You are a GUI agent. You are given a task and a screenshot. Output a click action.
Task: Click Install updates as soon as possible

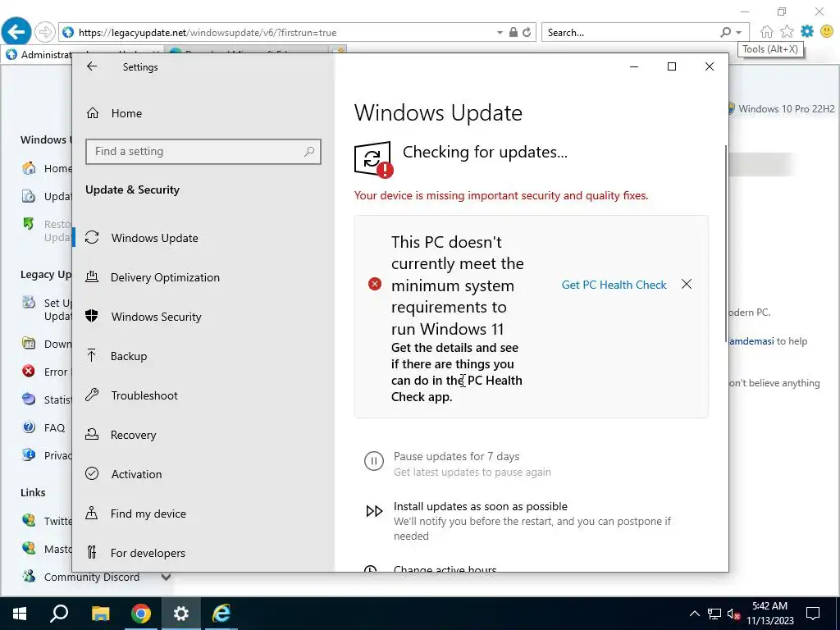pyautogui.click(x=481, y=506)
